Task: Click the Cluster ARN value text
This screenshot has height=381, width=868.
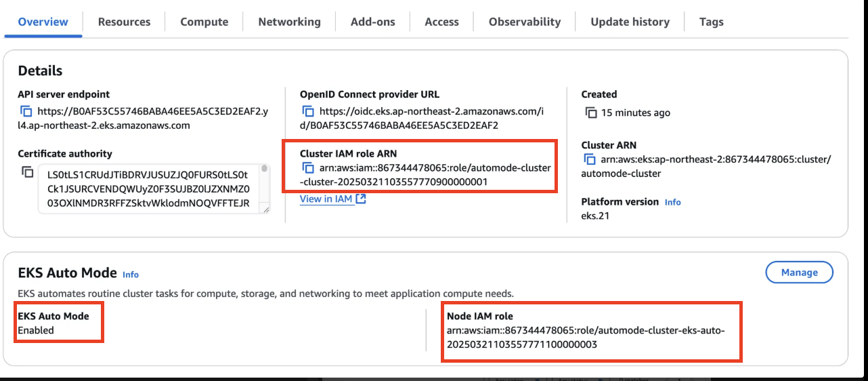Action: (x=706, y=167)
